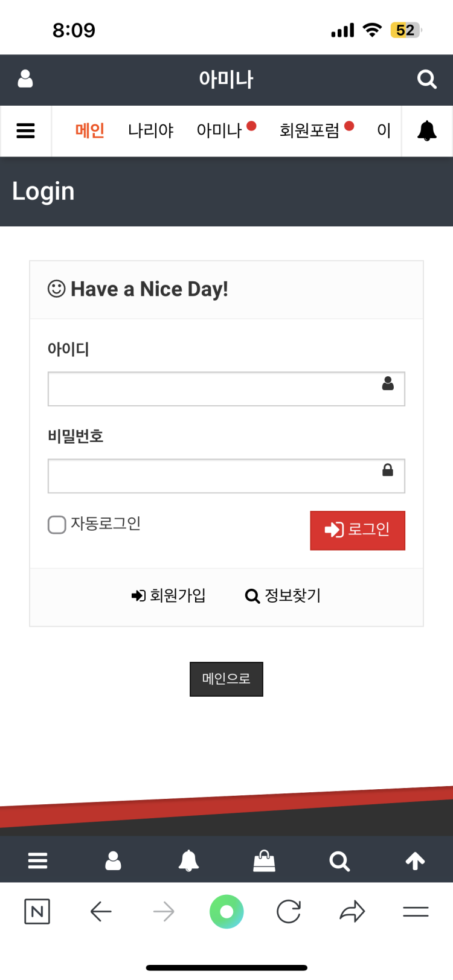Open the user icon in bottom site bar
This screenshot has height=980, width=453.
pos(113,860)
